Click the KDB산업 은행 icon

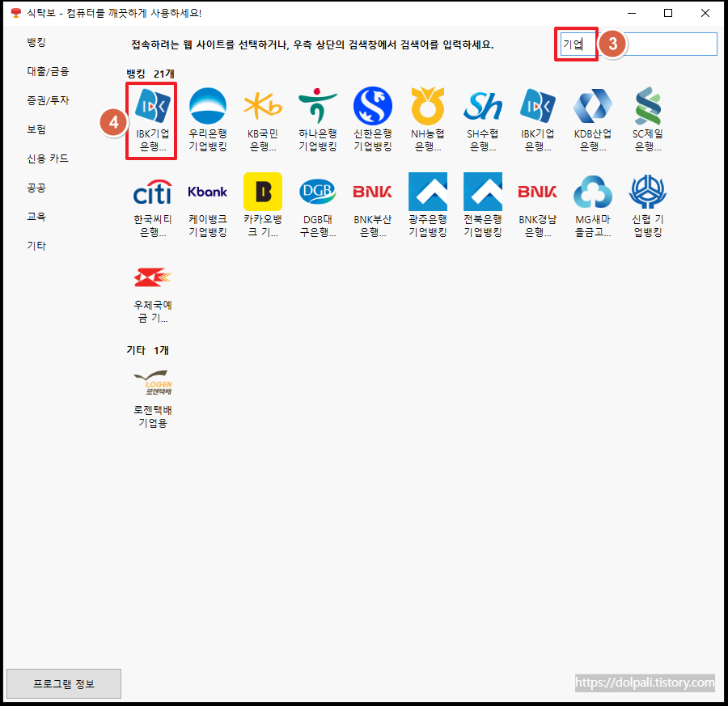(x=592, y=117)
